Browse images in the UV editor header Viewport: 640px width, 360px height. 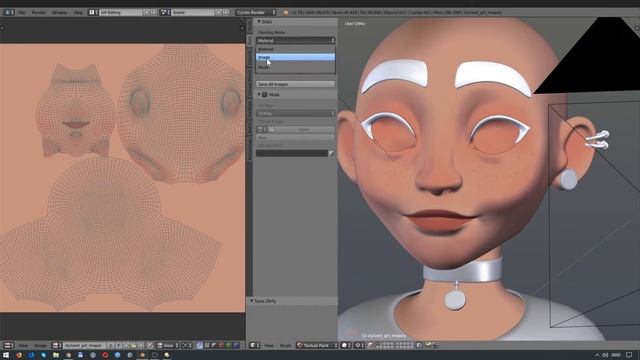coord(57,345)
